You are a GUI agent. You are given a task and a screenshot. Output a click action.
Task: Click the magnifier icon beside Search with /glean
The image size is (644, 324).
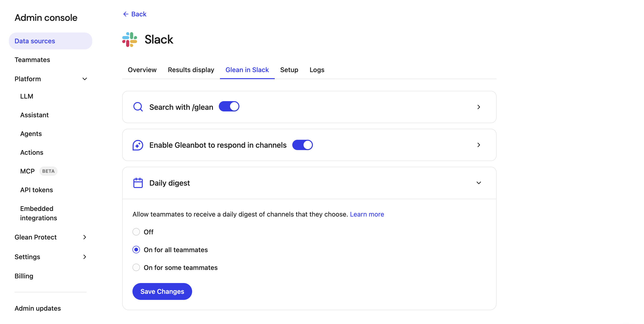[x=138, y=107]
